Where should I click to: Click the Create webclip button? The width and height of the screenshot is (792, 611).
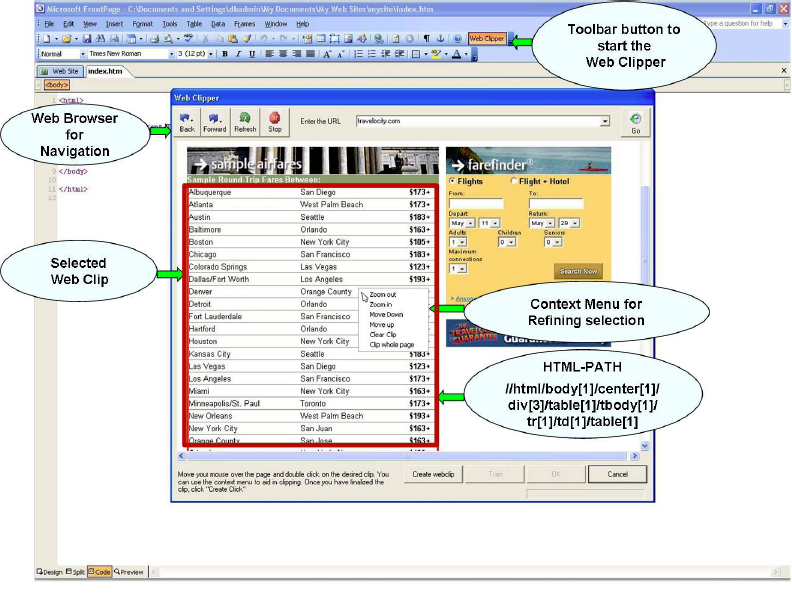point(433,474)
